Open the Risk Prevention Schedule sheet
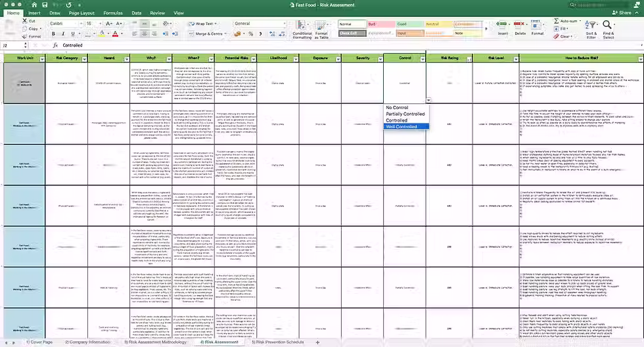This screenshot has height=347, width=644. click(x=277, y=342)
